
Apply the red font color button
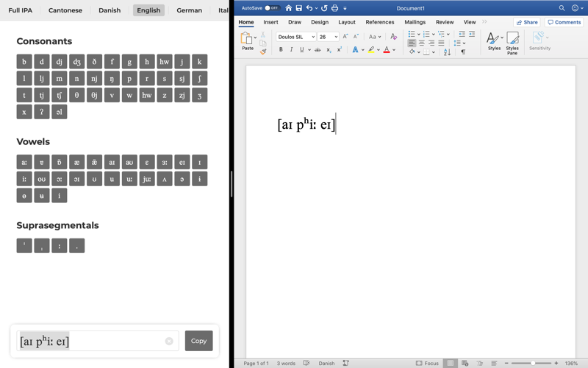pyautogui.click(x=387, y=49)
